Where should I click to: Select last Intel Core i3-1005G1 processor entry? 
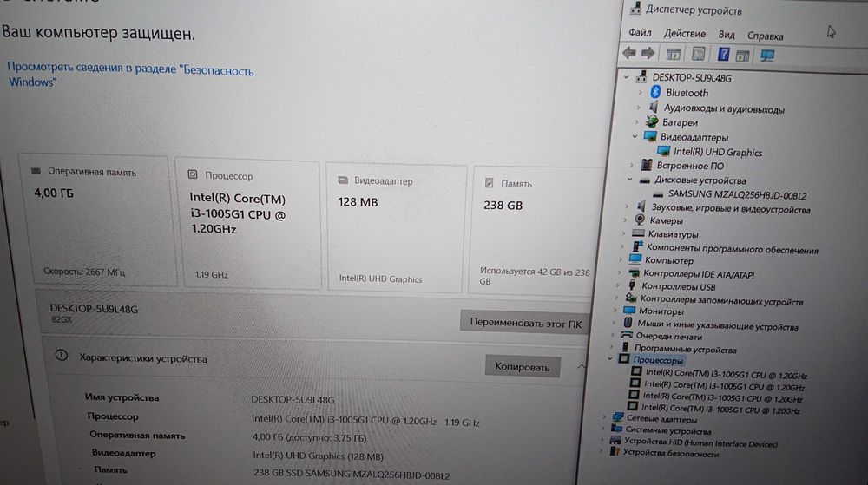pos(720,410)
